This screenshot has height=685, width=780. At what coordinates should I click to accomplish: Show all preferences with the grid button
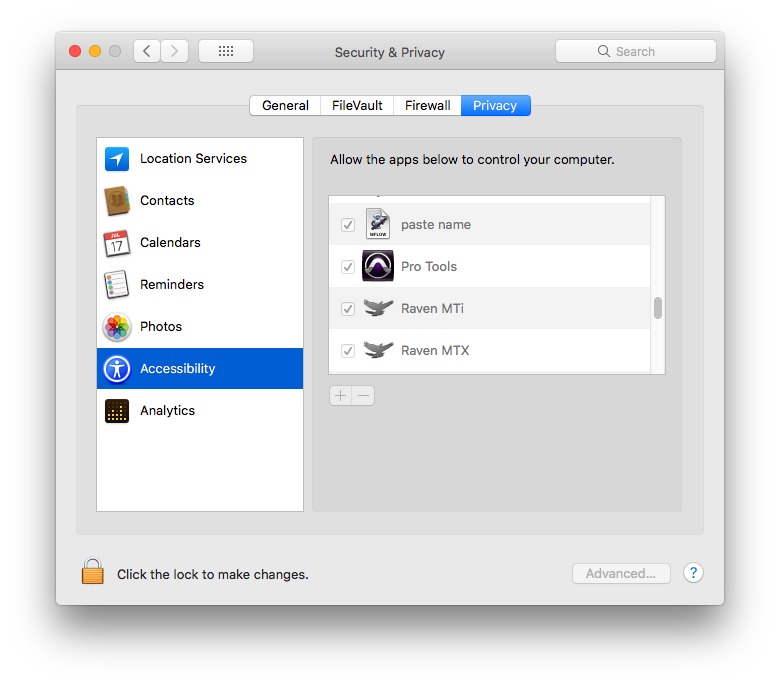coord(226,51)
